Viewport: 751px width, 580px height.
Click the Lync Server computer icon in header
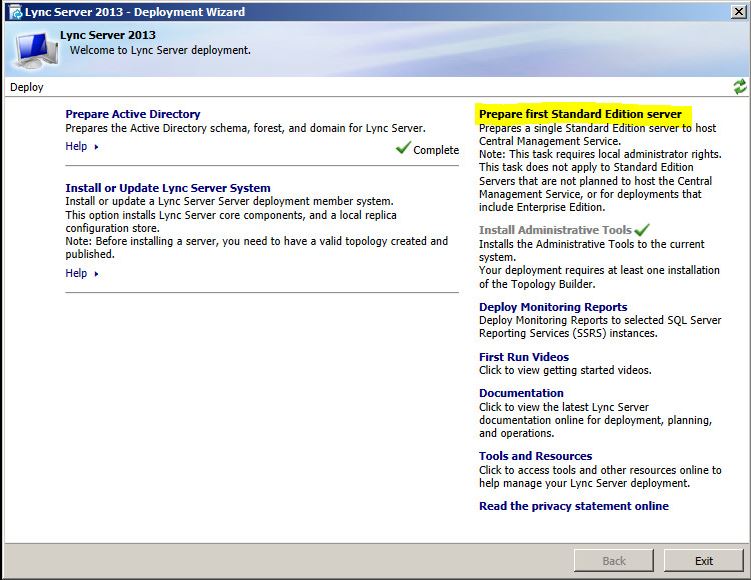[35, 50]
